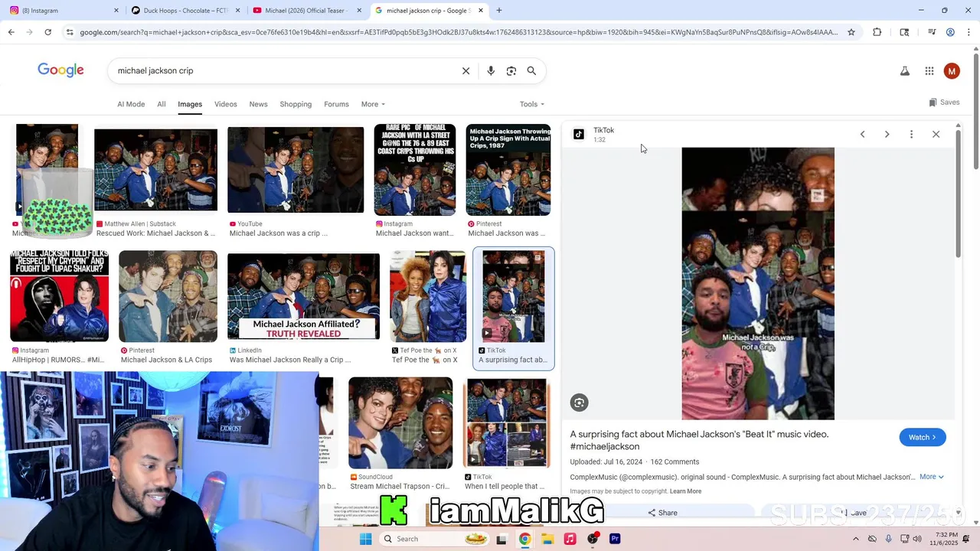This screenshot has height=551, width=980.
Task: Open Windows Start menu
Action: tap(365, 539)
